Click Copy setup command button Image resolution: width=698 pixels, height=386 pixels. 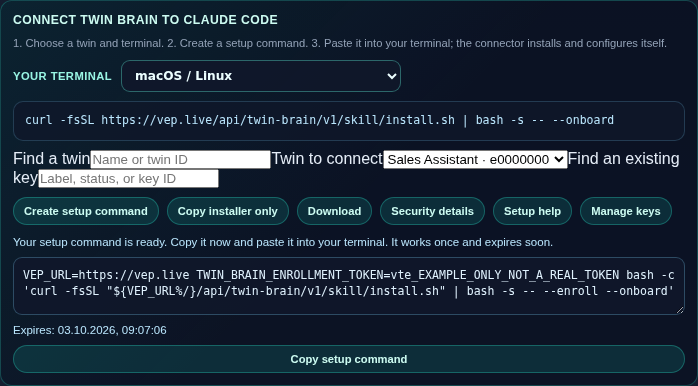pyautogui.click(x=349, y=359)
